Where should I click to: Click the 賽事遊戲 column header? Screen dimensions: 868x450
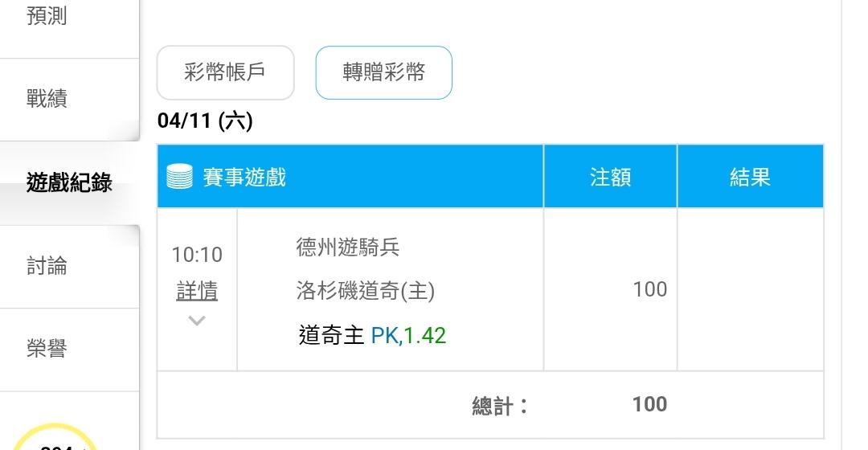click(x=244, y=177)
